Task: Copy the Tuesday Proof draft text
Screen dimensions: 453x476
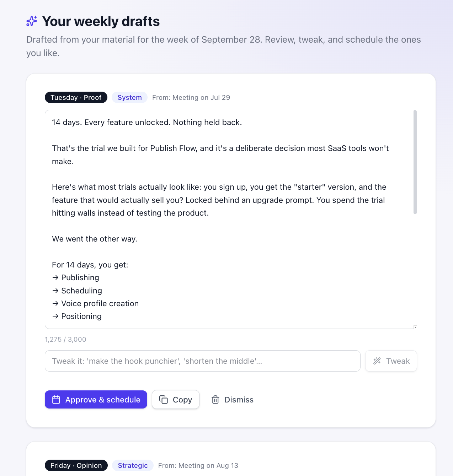Action: pyautogui.click(x=176, y=400)
